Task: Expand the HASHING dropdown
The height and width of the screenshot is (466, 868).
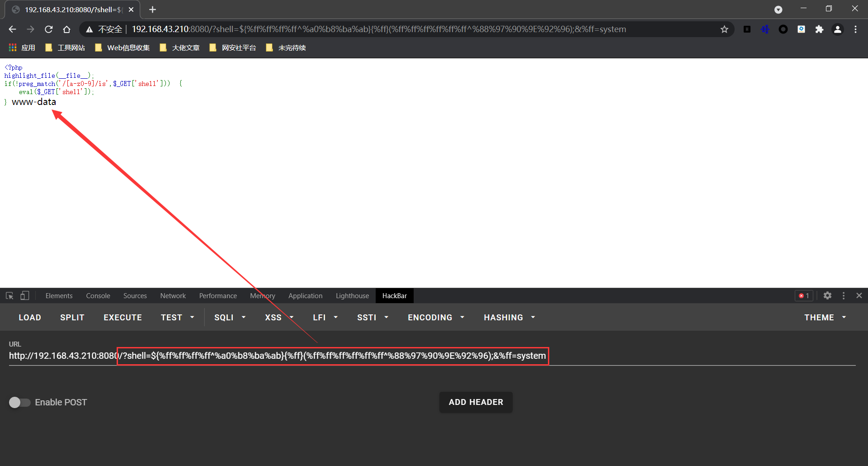Action: (x=509, y=318)
